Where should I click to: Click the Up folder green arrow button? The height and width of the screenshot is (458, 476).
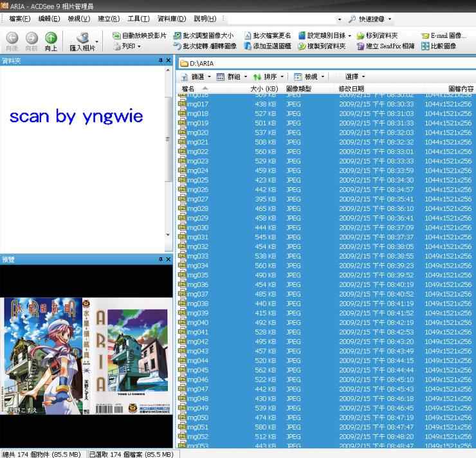click(x=50, y=39)
